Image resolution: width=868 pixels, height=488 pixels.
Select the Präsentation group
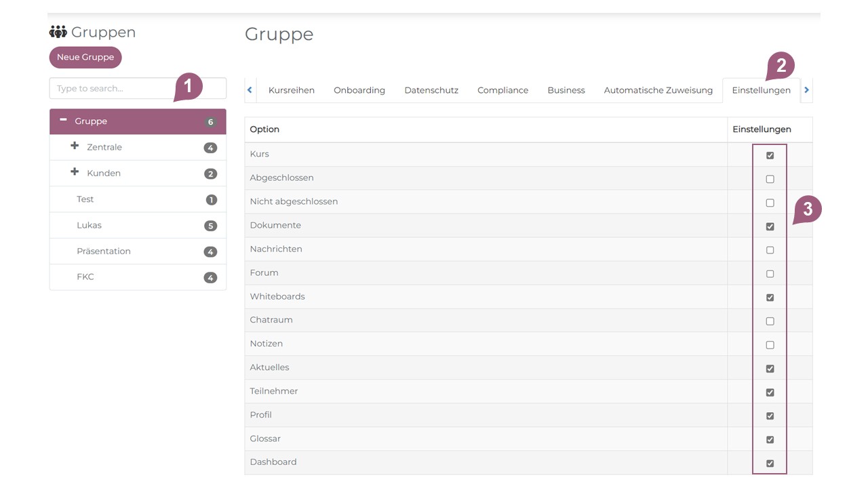pyautogui.click(x=104, y=251)
